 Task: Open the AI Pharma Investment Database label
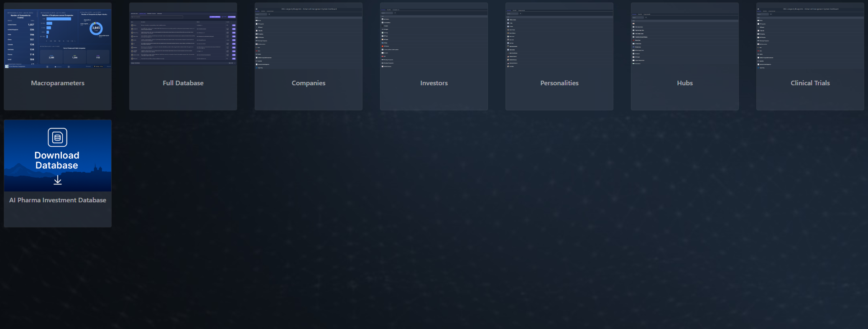[58, 200]
